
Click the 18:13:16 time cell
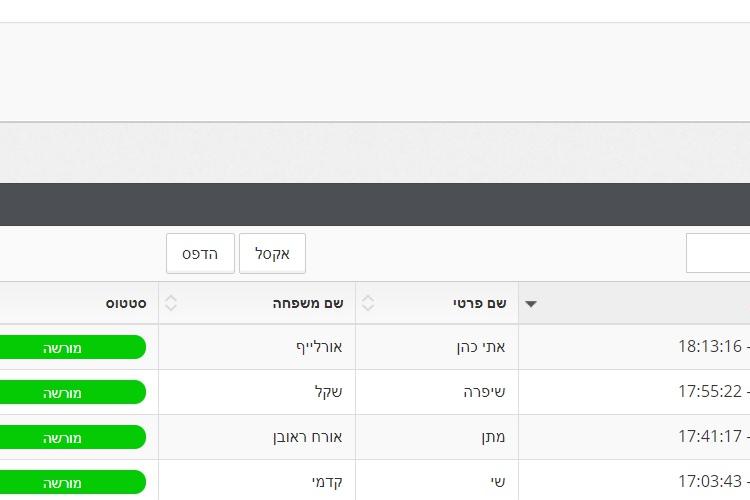coord(634,347)
